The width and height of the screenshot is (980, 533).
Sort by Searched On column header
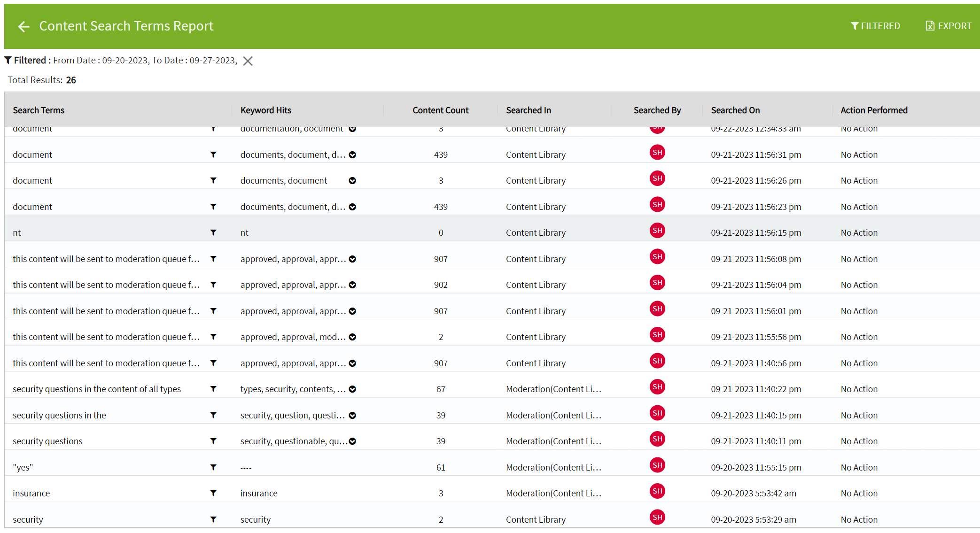point(735,110)
